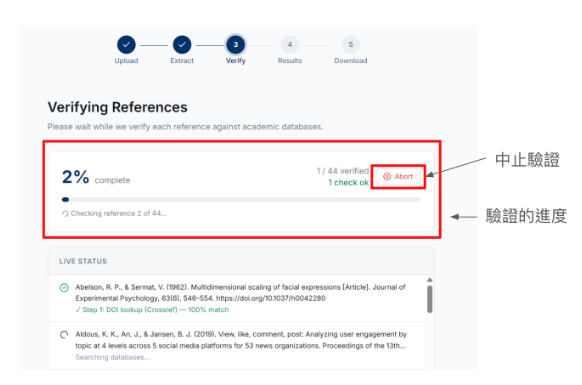Abort the reference verification
The height and width of the screenshot is (385, 582).
[x=398, y=176]
